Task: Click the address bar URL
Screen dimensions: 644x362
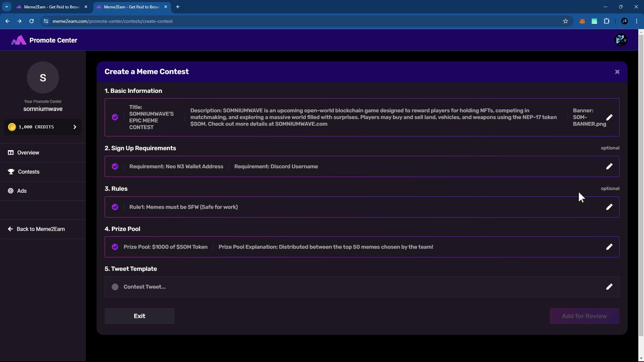Action: click(x=113, y=21)
